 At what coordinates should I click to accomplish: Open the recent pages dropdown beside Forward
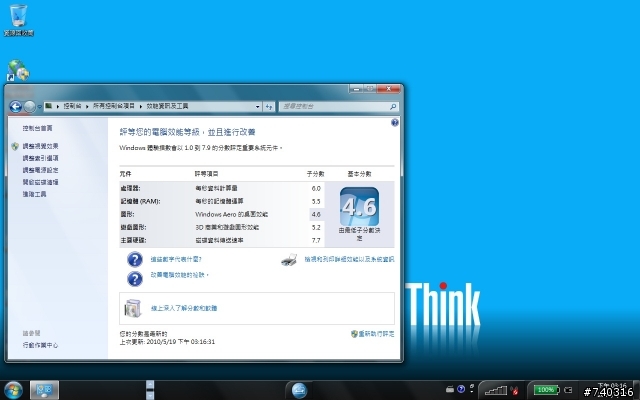click(x=40, y=107)
